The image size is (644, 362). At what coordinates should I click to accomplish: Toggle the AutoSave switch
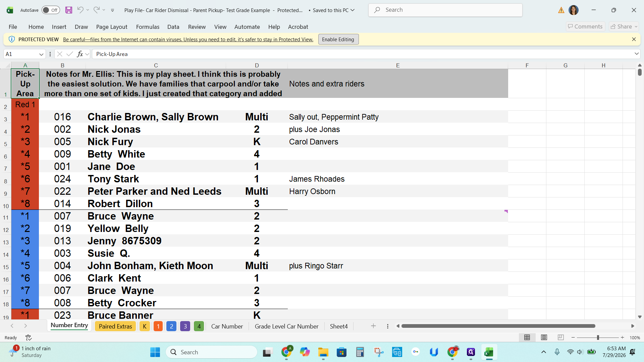pos(51,10)
